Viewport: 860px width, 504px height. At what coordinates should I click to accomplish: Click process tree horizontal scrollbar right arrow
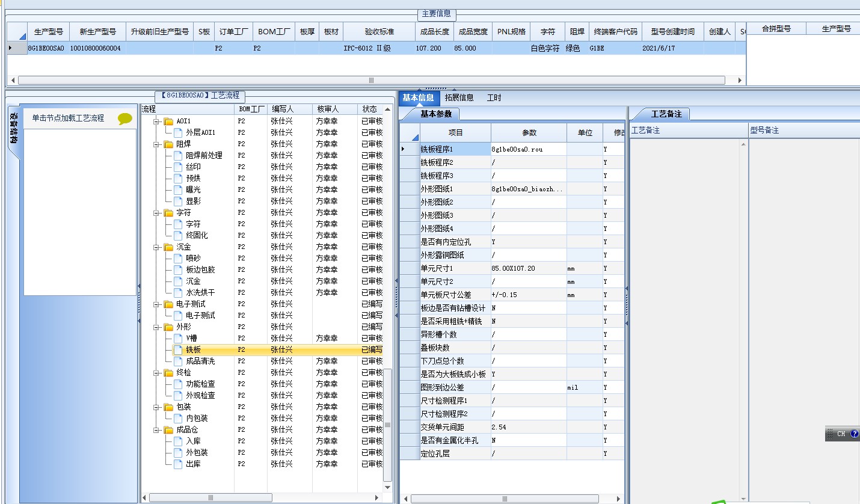click(378, 498)
